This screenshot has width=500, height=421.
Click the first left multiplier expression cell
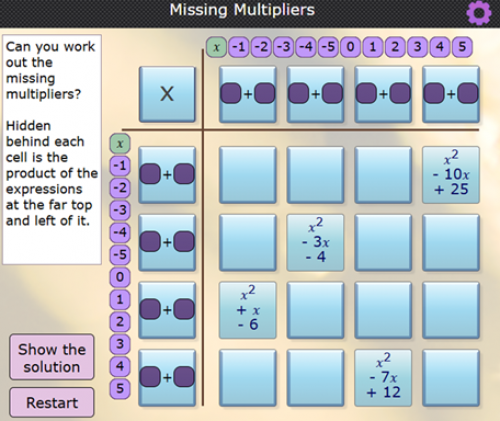[x=167, y=175]
